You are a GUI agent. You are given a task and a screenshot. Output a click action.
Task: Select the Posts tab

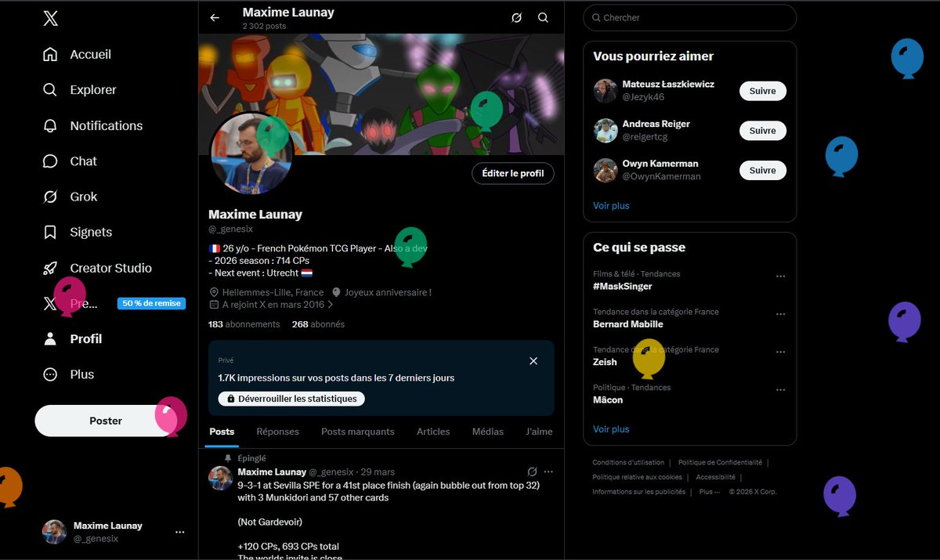pyautogui.click(x=222, y=432)
